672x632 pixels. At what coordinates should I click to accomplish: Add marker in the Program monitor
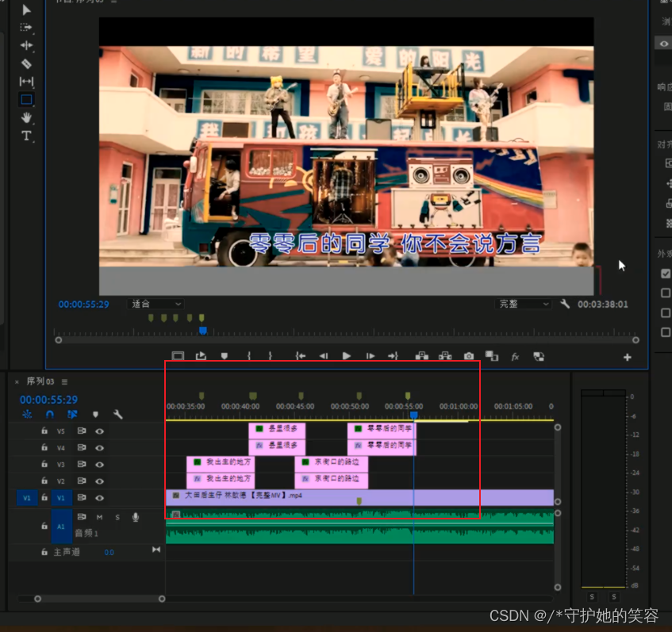[x=225, y=356]
